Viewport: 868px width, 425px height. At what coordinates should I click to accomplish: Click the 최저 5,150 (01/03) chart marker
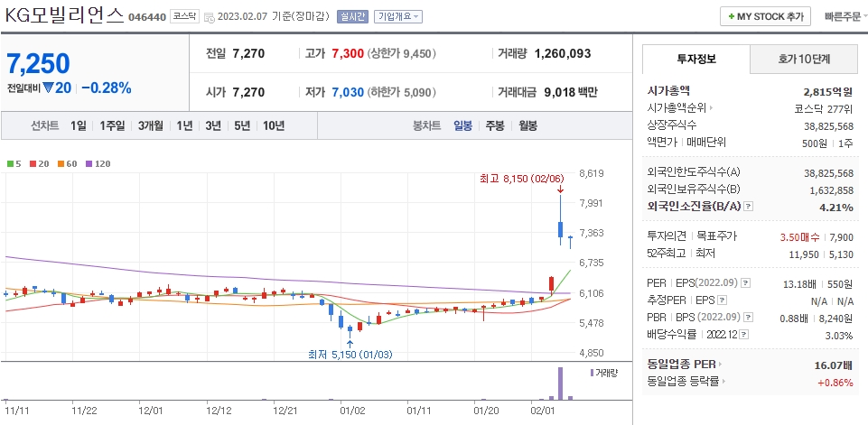[350, 354]
